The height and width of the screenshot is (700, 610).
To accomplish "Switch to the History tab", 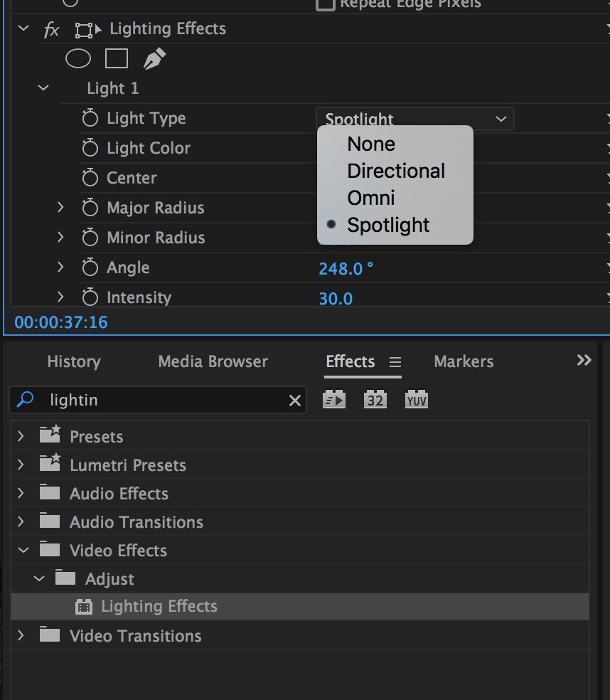I will [74, 361].
